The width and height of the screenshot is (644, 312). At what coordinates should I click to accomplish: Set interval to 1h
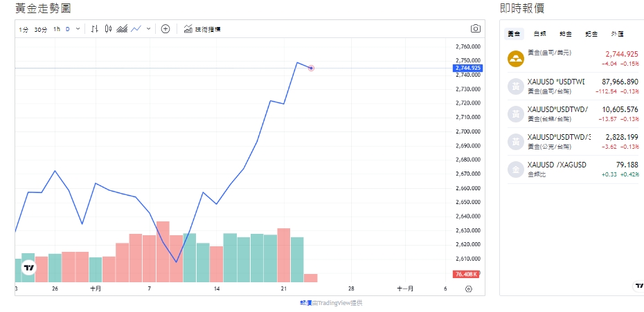click(x=57, y=29)
